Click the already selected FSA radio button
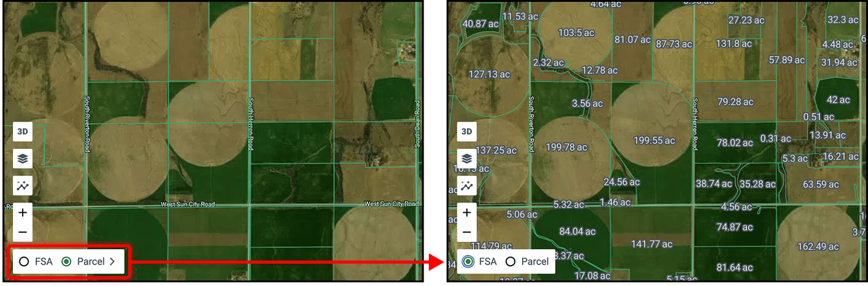Image resolution: width=868 pixels, height=286 pixels. point(468,262)
